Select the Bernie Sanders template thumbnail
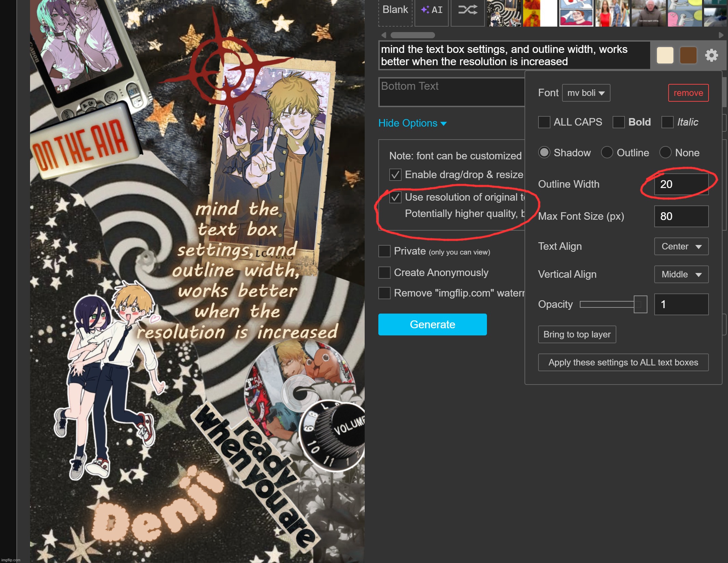 (x=648, y=14)
